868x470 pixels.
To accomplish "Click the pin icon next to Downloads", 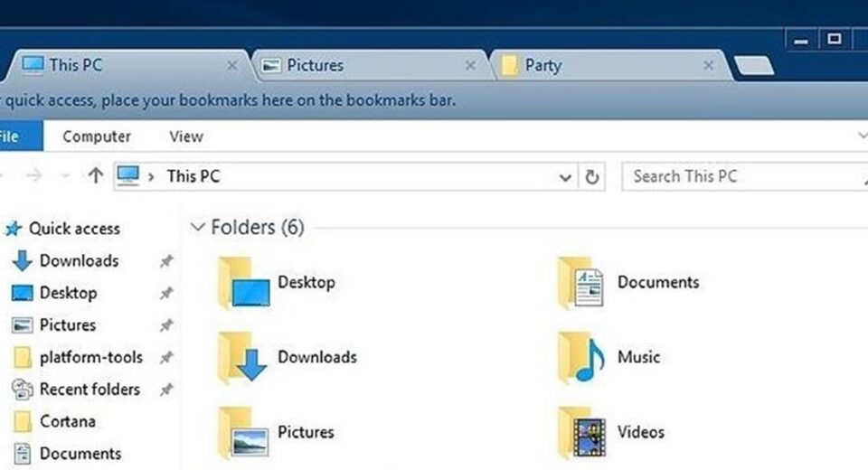I will (166, 260).
